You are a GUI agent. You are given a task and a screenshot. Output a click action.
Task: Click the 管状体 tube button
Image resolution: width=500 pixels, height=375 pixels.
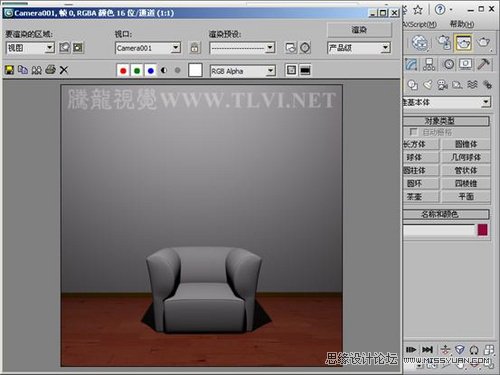(x=466, y=170)
